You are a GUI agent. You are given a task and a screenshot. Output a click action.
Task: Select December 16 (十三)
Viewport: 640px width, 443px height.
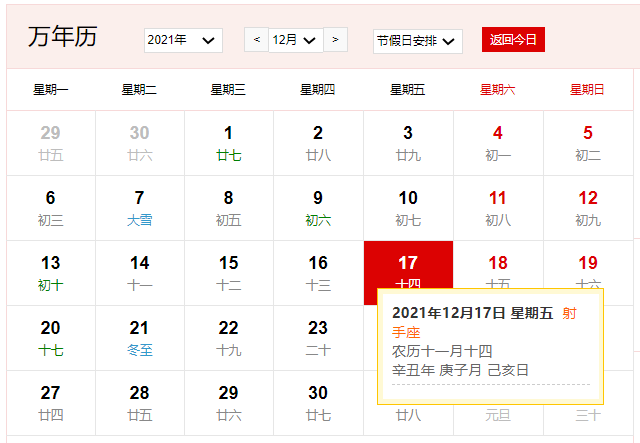pyautogui.click(x=318, y=273)
